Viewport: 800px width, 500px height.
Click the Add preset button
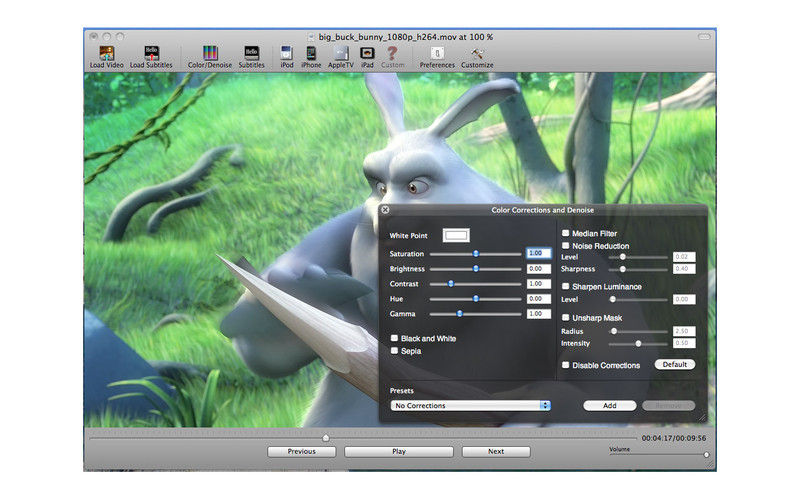tap(610, 406)
